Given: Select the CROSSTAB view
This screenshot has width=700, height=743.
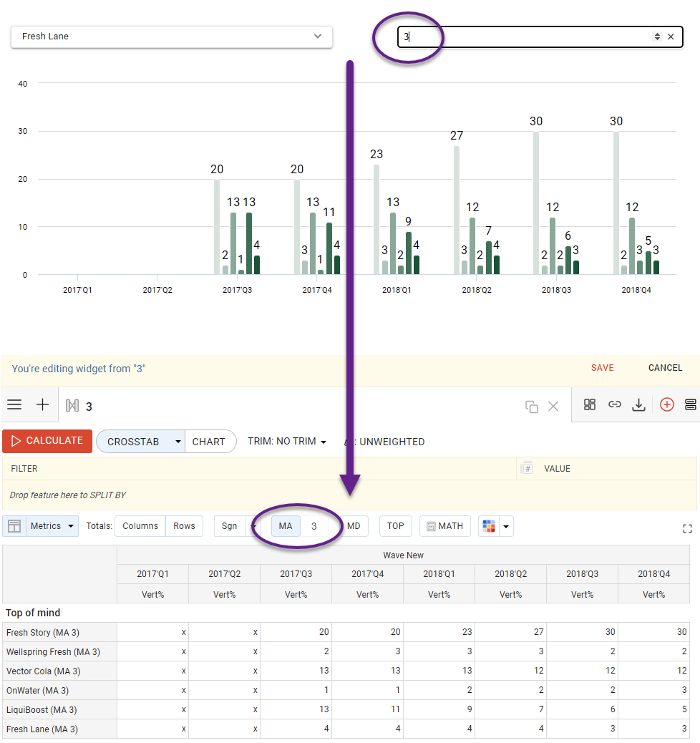Looking at the screenshot, I should pos(134,442).
